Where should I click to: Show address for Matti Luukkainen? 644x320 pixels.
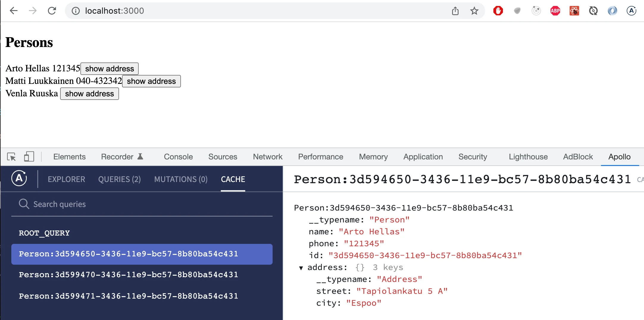[x=151, y=81]
